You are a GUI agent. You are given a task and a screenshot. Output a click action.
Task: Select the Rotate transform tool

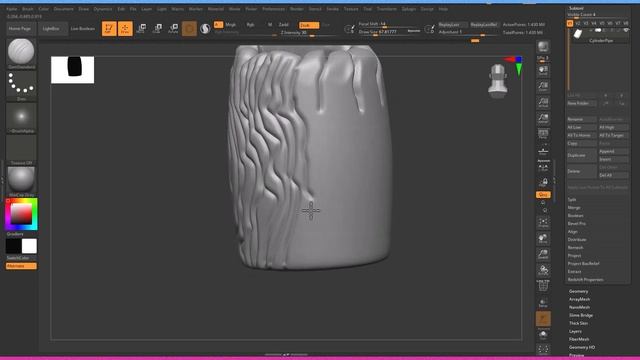click(173, 29)
